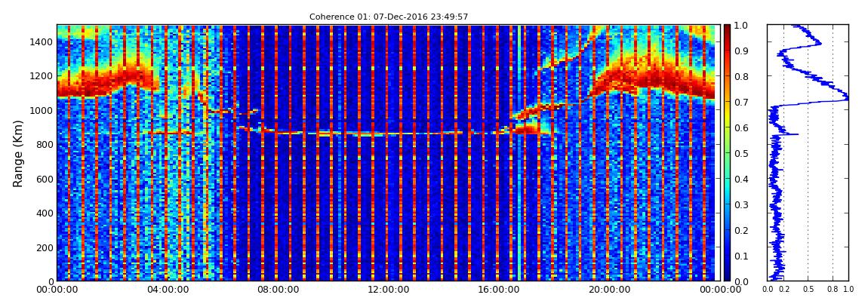This screenshot has height=307, width=868.
Task: Click the 600 range tick label
Action: [45, 179]
